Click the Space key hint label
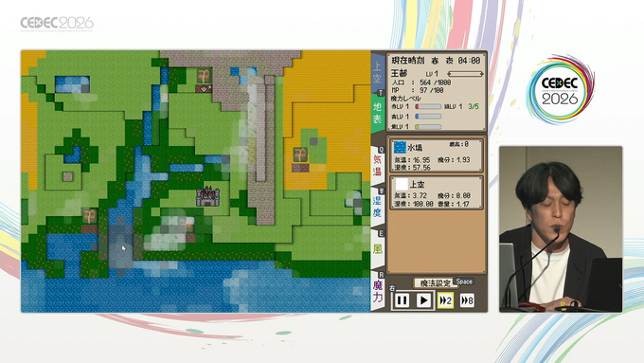Screen dimensions: 644x363 (464, 281)
